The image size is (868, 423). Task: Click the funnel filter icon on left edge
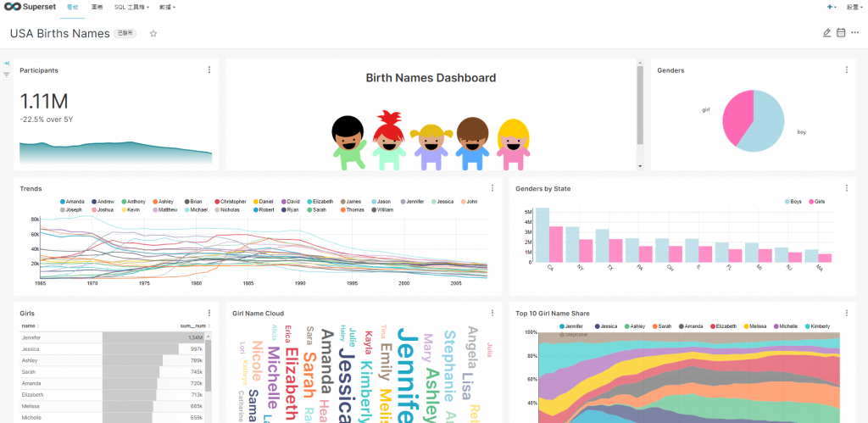pyautogui.click(x=7, y=75)
